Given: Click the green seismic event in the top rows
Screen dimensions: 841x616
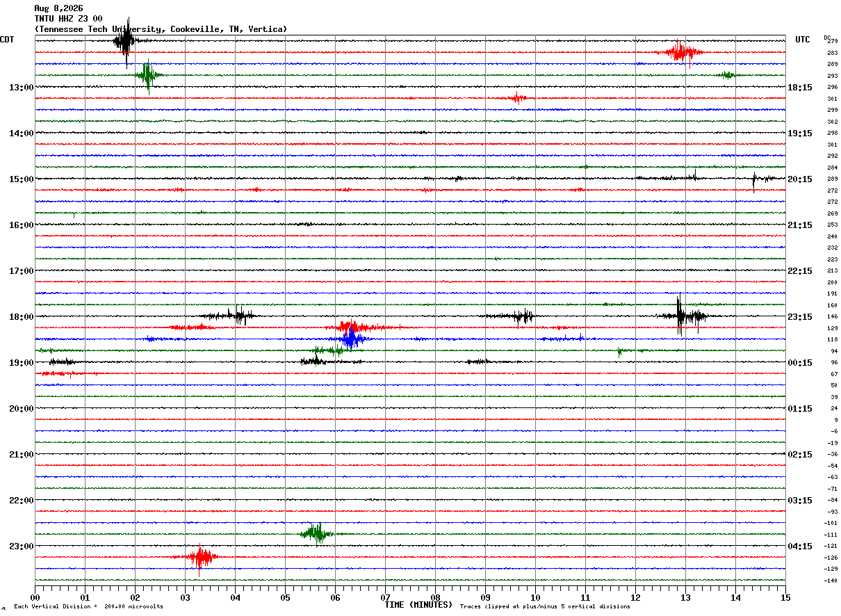Looking at the screenshot, I should [147, 74].
